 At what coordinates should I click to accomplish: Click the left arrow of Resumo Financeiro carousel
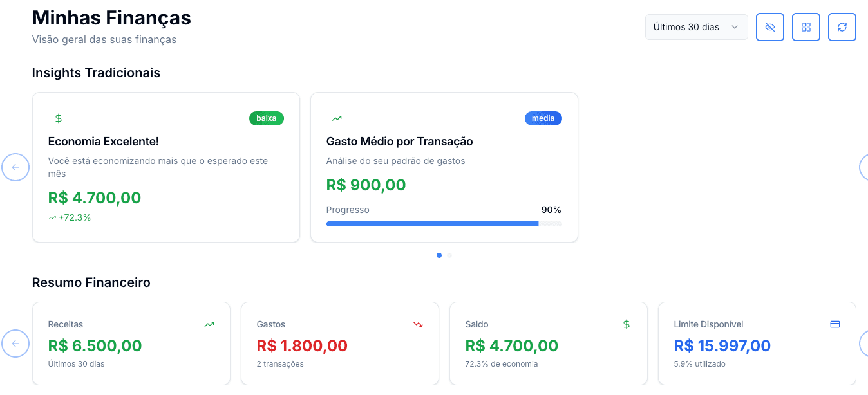click(x=15, y=344)
